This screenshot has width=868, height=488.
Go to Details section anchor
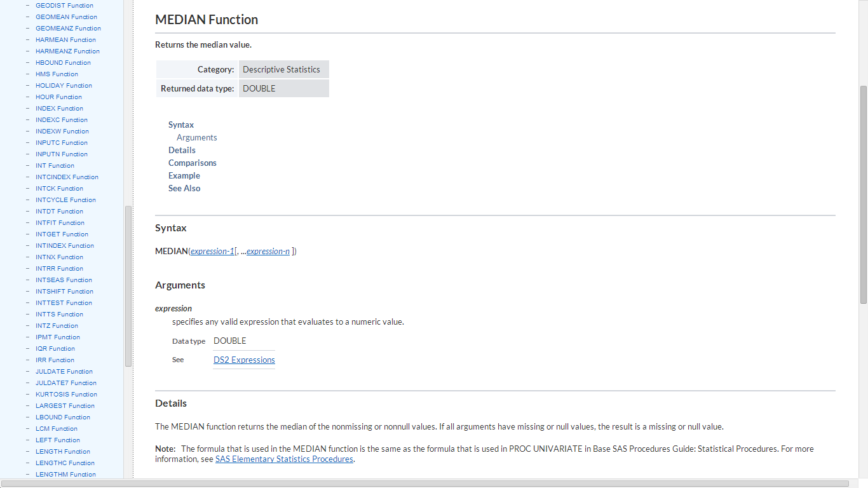tap(182, 151)
